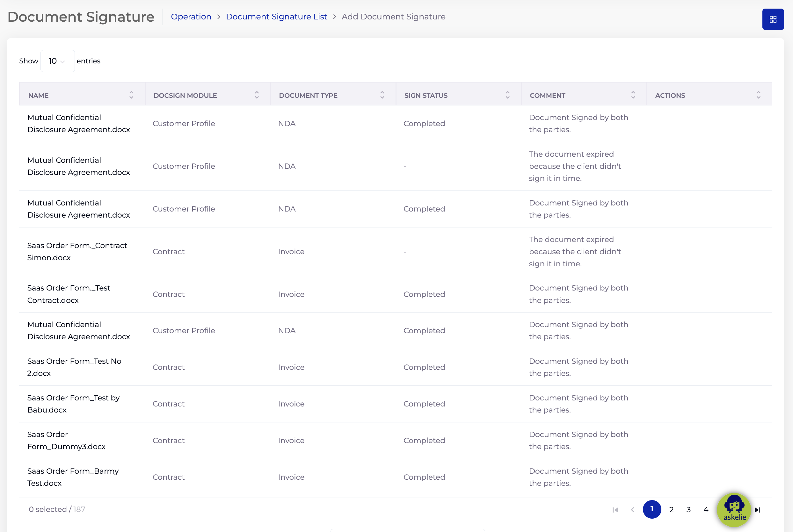Click the expired comment for Contract Simon.docx
Image resolution: width=793 pixels, height=532 pixels.
575,252
